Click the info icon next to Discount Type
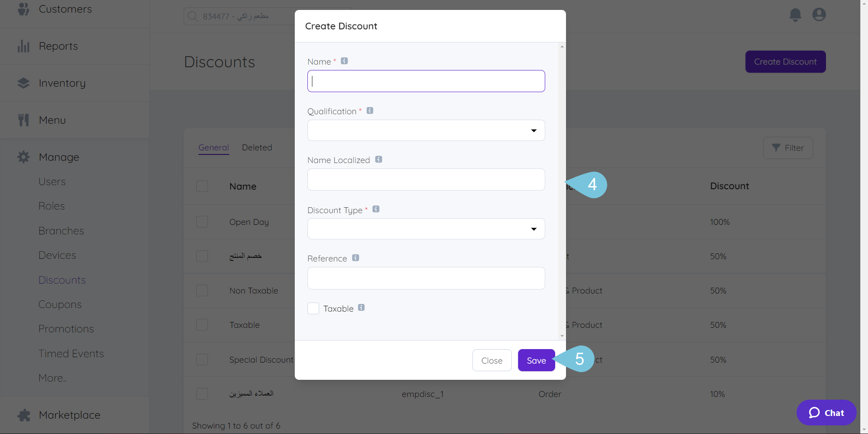This screenshot has height=434, width=868. (x=376, y=209)
